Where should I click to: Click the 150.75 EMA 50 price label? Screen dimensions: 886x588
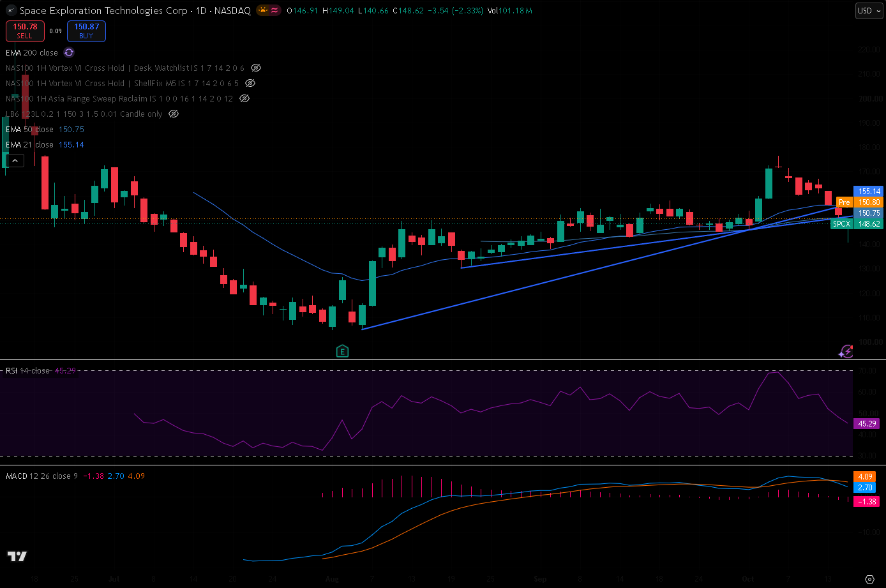(868, 213)
